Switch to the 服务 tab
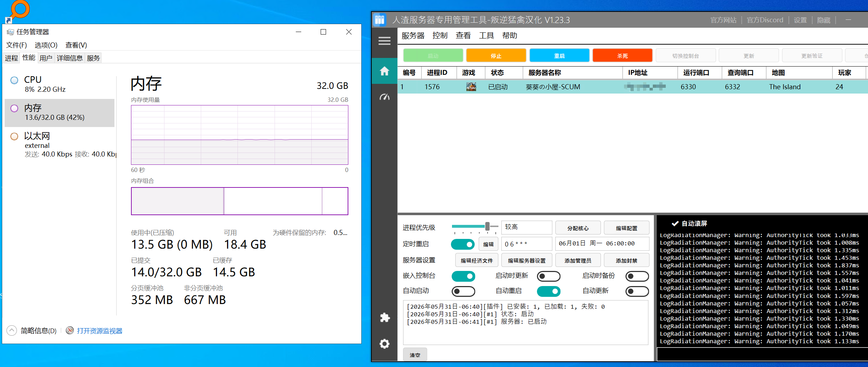Viewport: 868px width, 367px height. click(x=93, y=58)
